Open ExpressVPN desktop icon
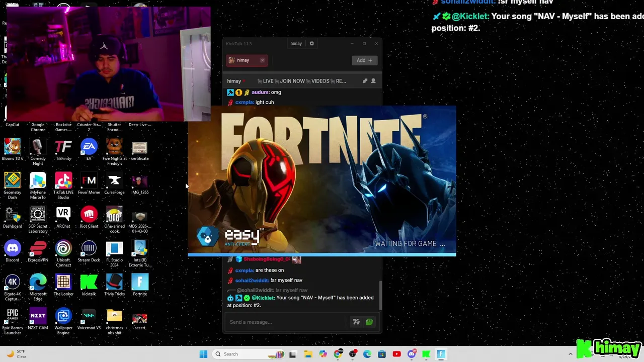Image resolution: width=644 pixels, height=362 pixels. pyautogui.click(x=38, y=251)
